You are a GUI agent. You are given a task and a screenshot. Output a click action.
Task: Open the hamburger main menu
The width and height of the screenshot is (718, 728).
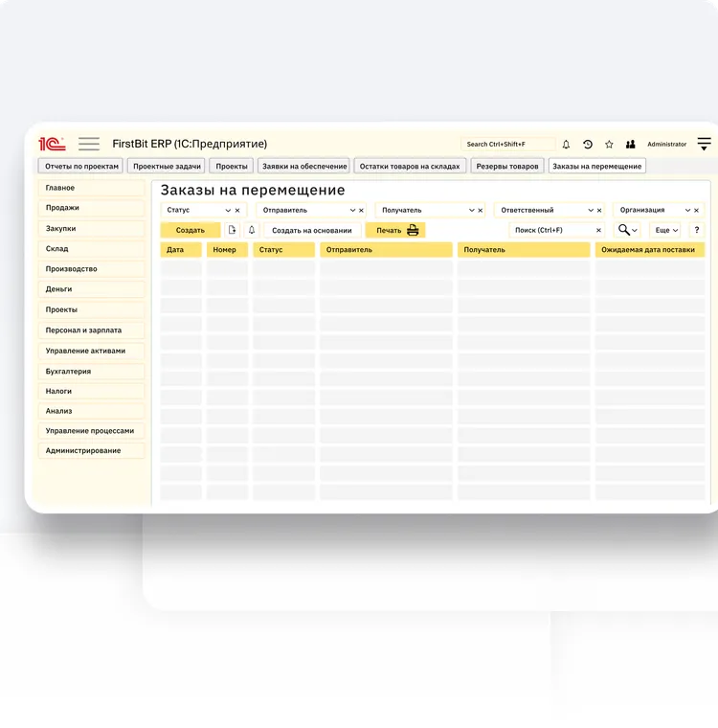coord(89,144)
